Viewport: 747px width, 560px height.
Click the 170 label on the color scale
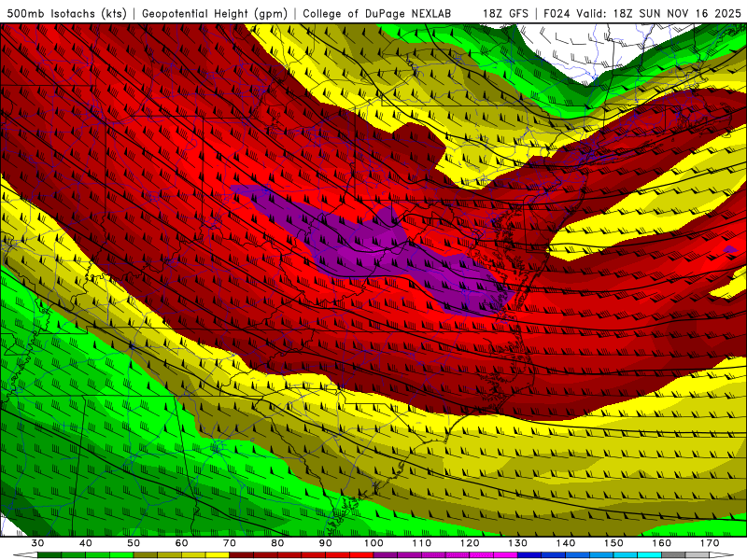click(710, 543)
